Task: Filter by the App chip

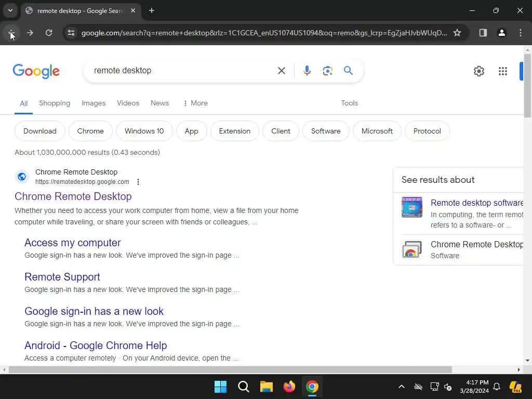Action: [x=191, y=131]
